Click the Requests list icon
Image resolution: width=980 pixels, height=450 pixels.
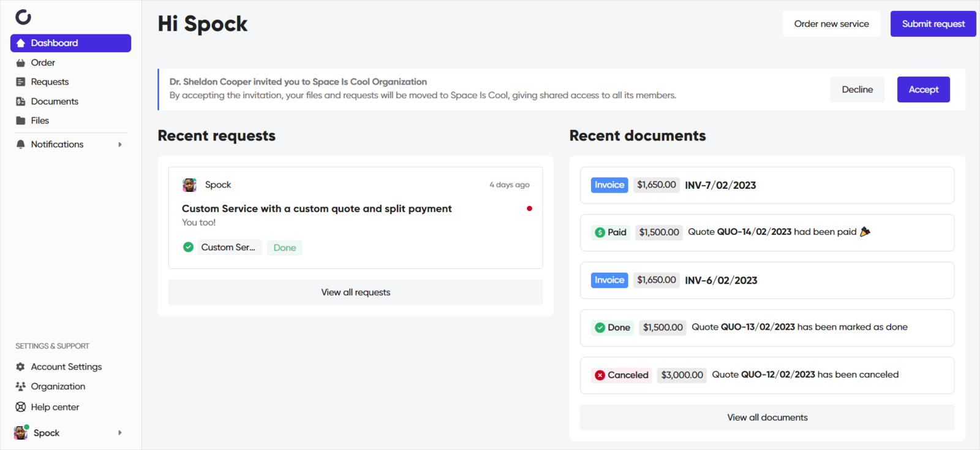21,82
